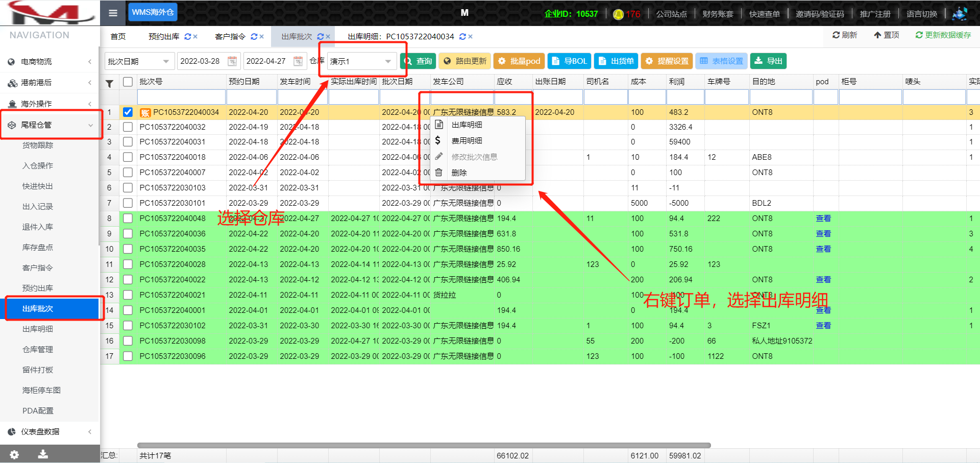Open the warehouse dropdown showing 演示1
The image size is (980, 463).
point(360,61)
